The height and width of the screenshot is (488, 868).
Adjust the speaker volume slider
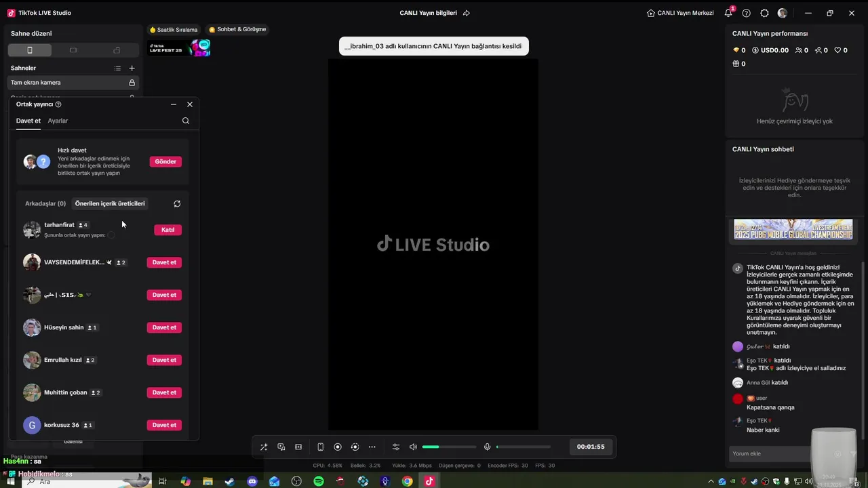tap(449, 447)
